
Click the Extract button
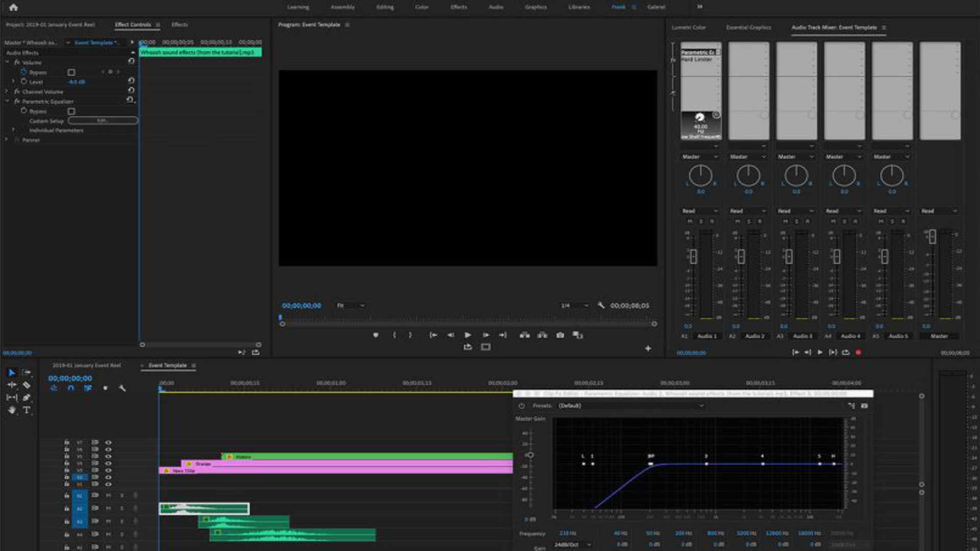click(543, 335)
